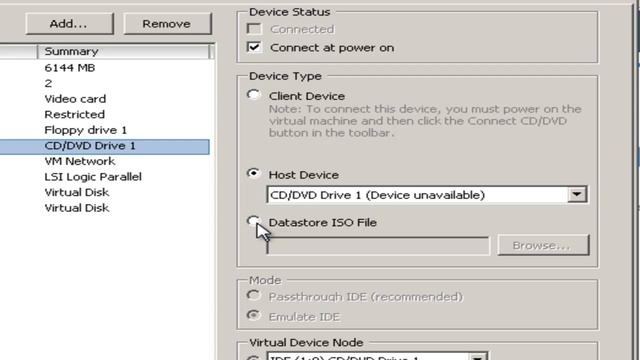Select the 6144 MB row
The image size is (640, 360).
[105, 68]
